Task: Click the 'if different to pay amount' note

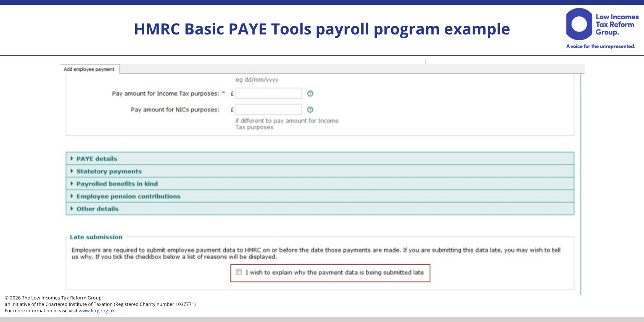Action: 287,124
